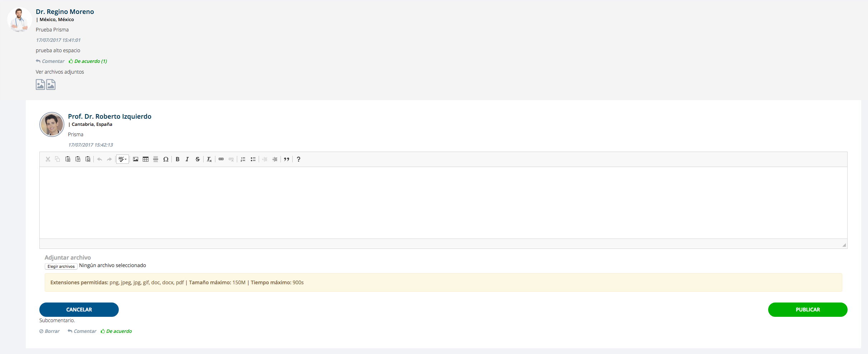Image resolution: width=868 pixels, height=354 pixels.
Task: Insert a hyperlink using Link icon
Action: pos(221,159)
